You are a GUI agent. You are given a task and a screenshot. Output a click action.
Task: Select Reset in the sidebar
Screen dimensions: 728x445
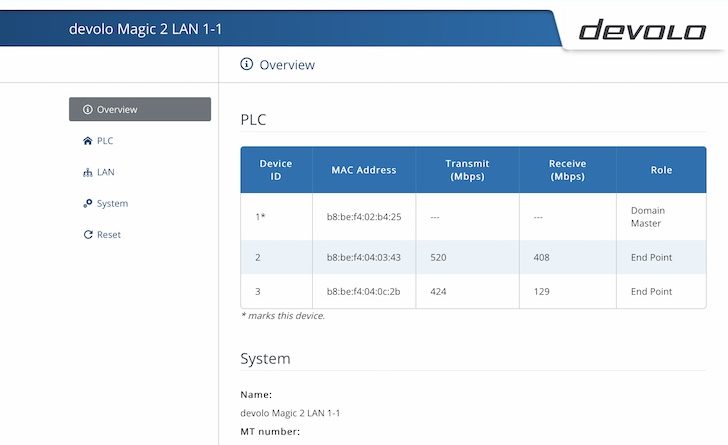coord(108,235)
